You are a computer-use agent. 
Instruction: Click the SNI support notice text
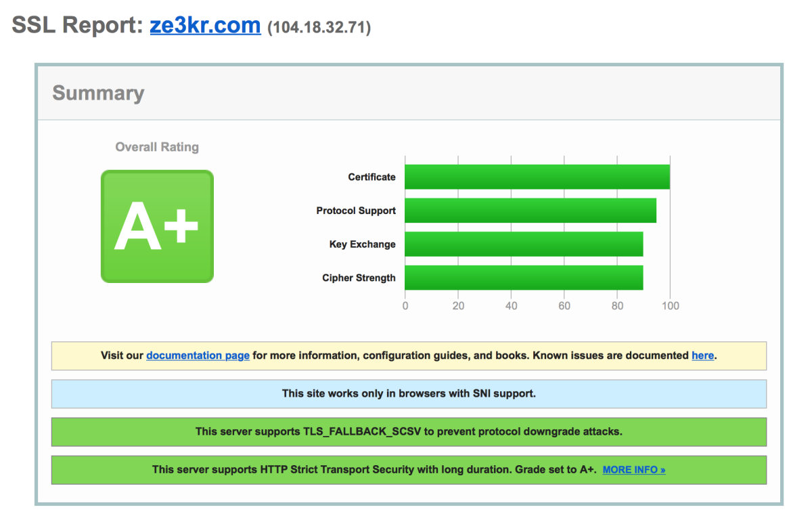[x=409, y=393]
